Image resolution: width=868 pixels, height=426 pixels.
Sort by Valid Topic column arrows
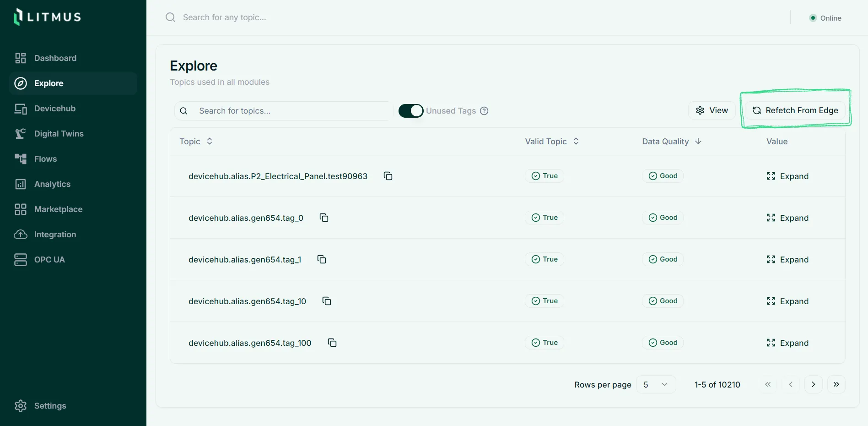576,141
